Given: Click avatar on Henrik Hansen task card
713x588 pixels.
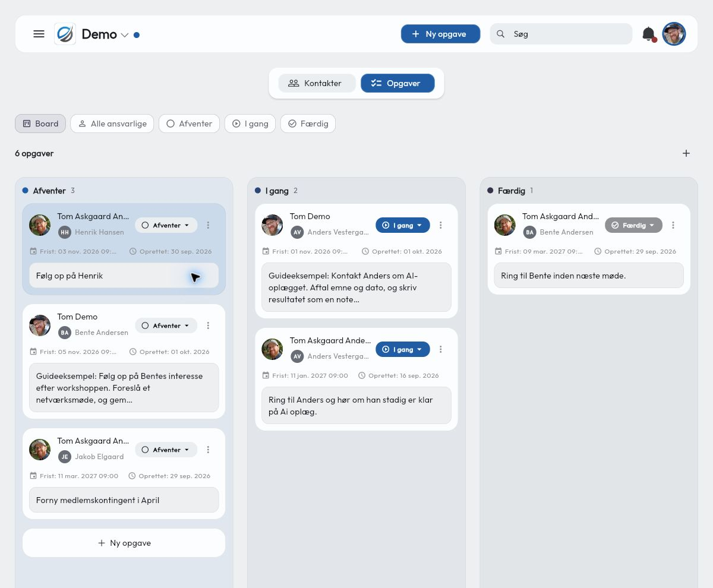Looking at the screenshot, I should 40,225.
